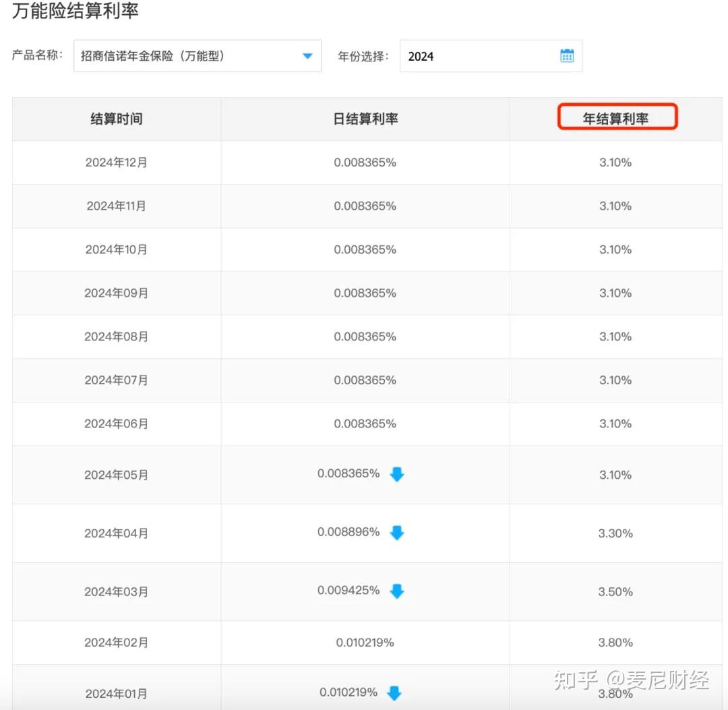Select the 2024年09月 row date cell
This screenshot has width=728, height=710.
pyautogui.click(x=117, y=293)
